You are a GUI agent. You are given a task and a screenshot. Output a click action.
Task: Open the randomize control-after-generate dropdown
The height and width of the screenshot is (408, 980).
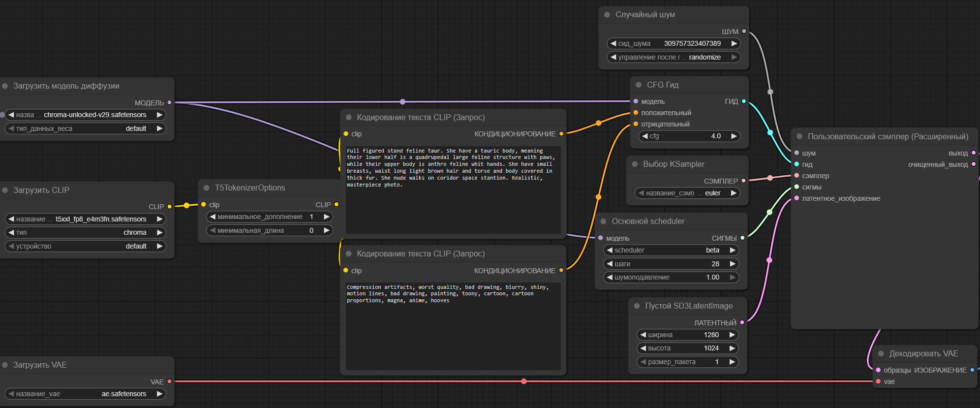pyautogui.click(x=674, y=57)
